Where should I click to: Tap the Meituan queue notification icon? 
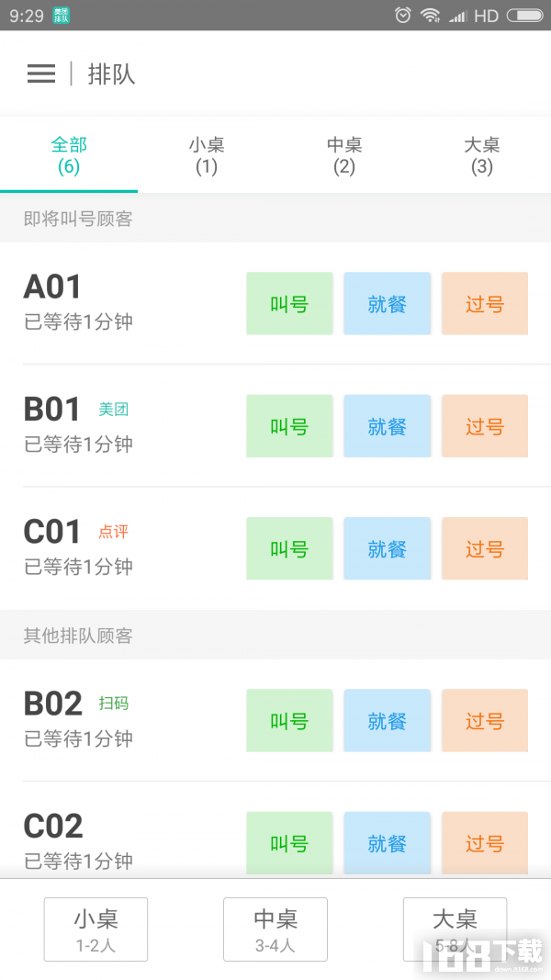62,15
